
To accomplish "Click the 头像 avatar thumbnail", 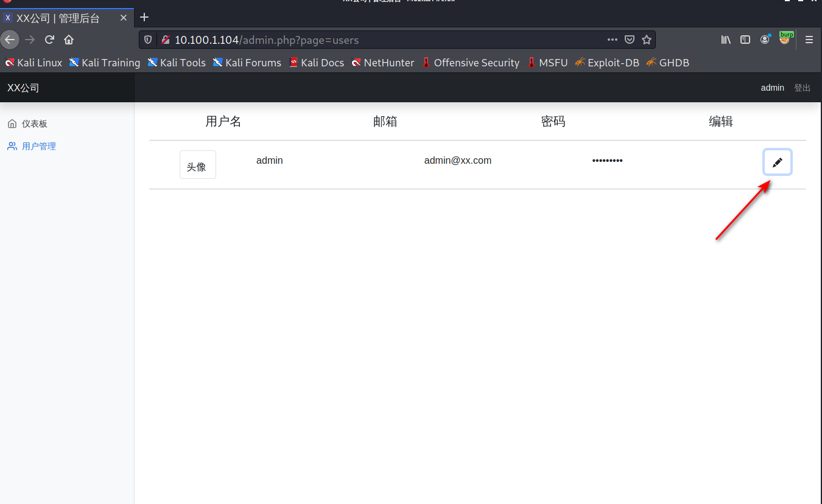I will click(197, 165).
